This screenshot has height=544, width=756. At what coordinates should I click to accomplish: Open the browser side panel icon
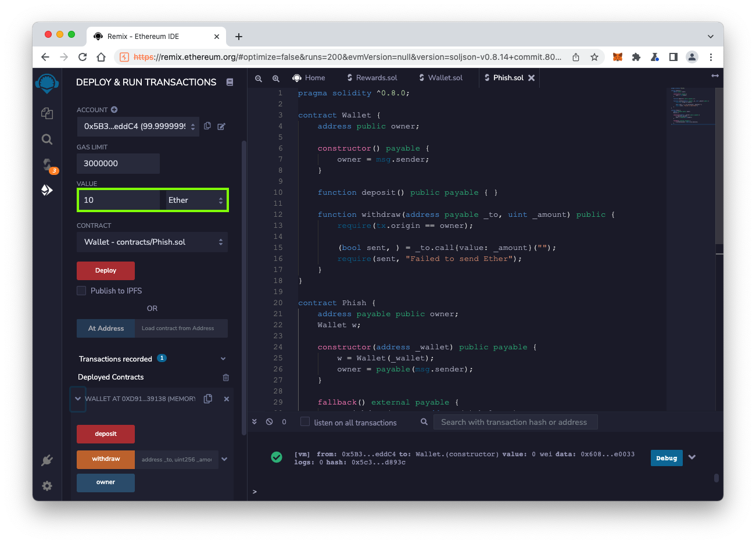(x=673, y=57)
